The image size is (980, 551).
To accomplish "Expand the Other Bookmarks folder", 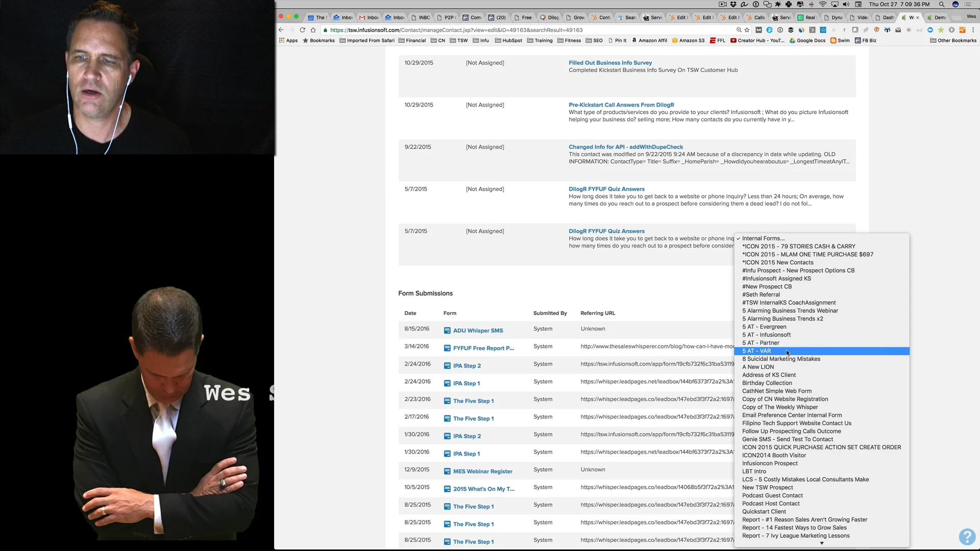I will pos(953,40).
